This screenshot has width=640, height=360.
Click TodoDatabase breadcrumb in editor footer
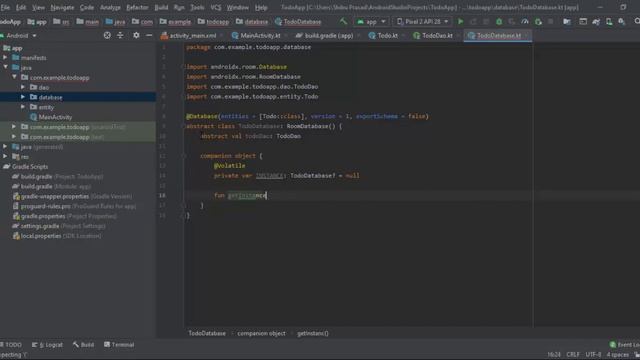click(x=207, y=333)
